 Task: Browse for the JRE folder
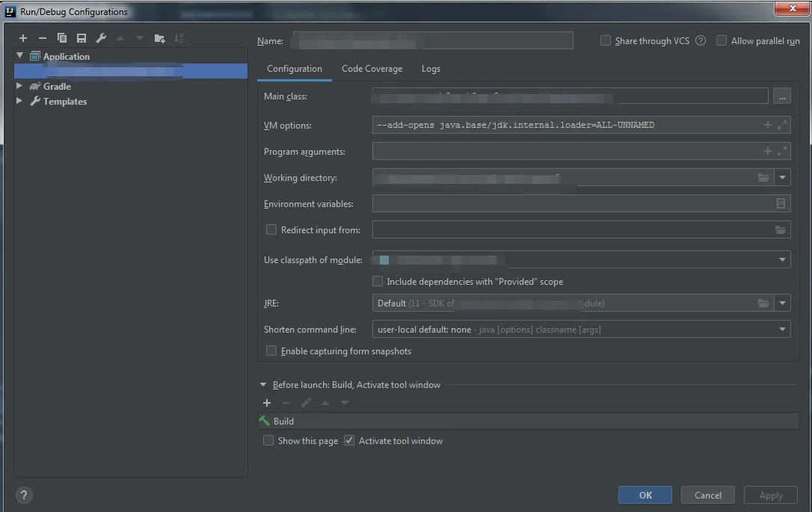pos(763,303)
